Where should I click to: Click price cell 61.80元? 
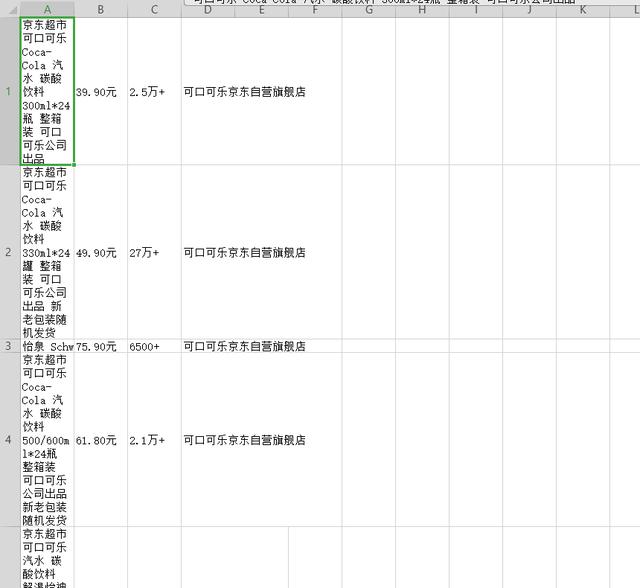click(x=101, y=440)
